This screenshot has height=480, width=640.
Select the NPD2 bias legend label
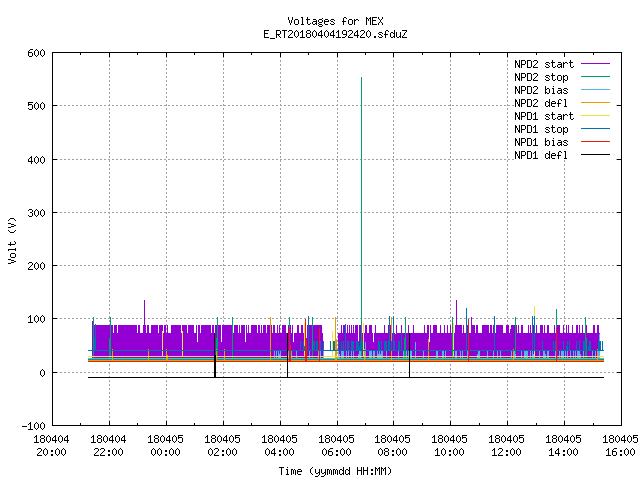[541, 90]
